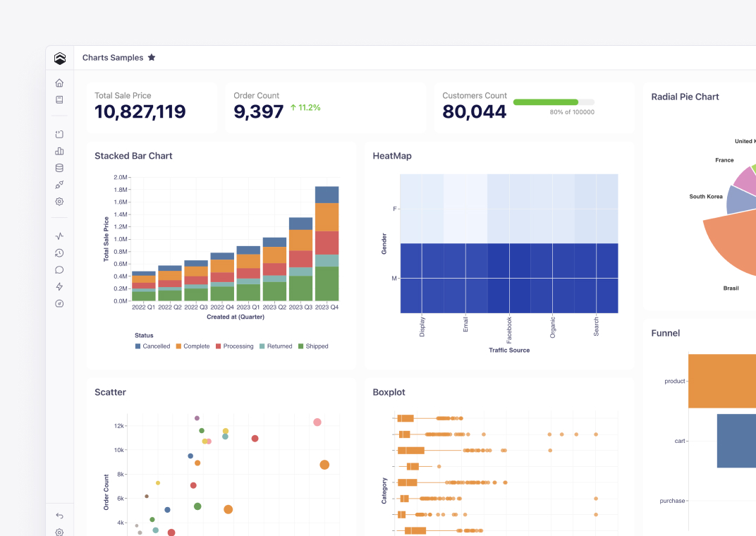The height and width of the screenshot is (536, 756).
Task: Click the Returned legend color swatch
Action: pos(262,346)
